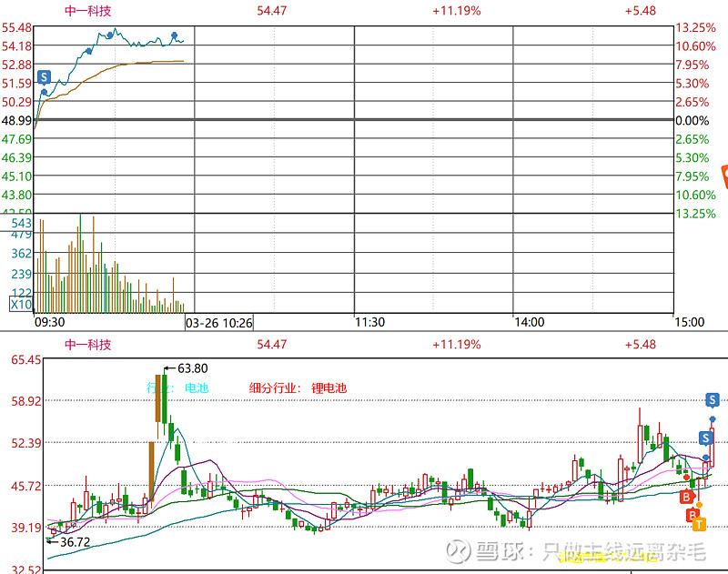
Task: Click the tall orange candle below 63.80
Action: 157,398
